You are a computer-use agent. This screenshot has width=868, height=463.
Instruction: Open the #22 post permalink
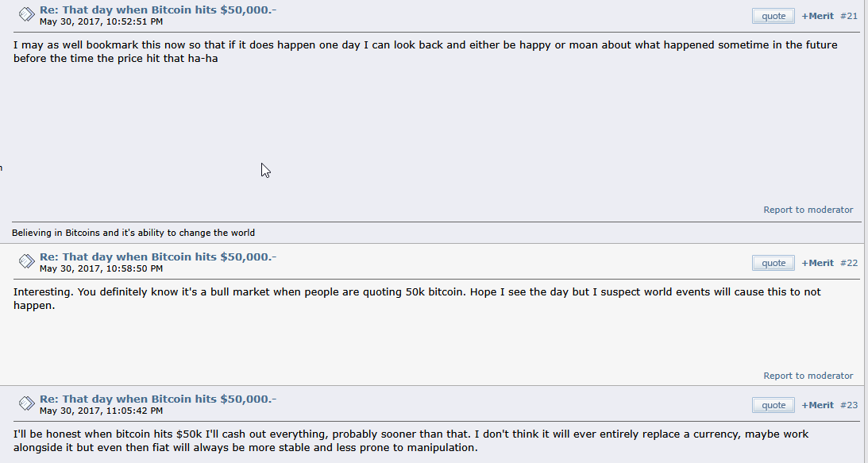point(849,263)
